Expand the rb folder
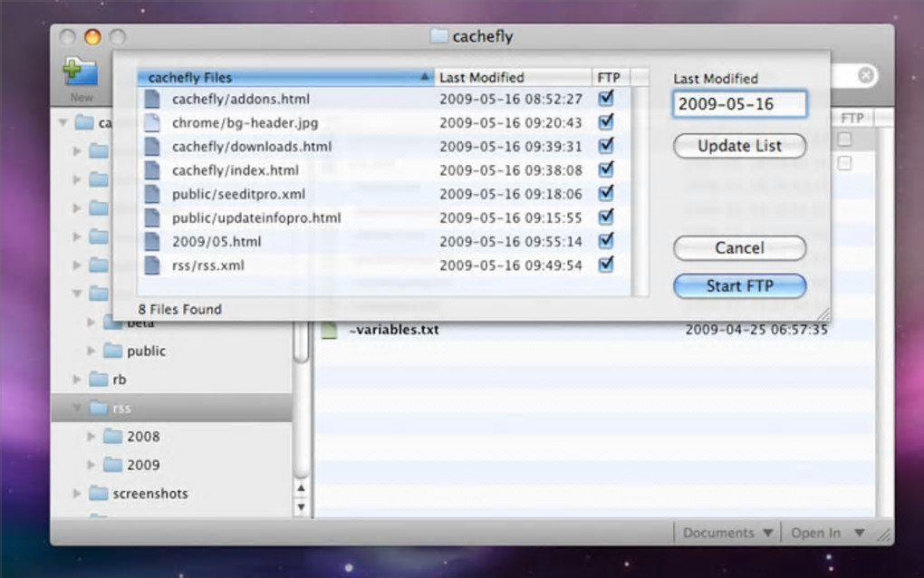The image size is (924, 578). point(77,380)
